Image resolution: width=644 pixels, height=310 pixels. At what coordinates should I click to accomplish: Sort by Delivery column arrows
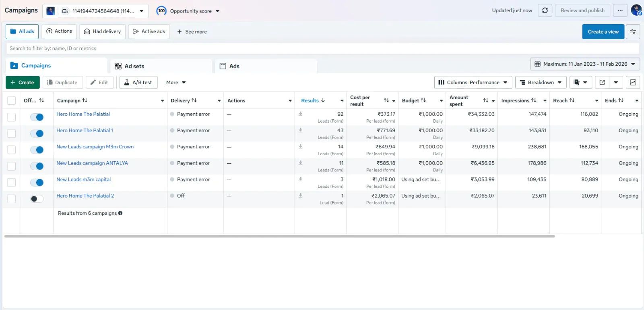tap(194, 100)
